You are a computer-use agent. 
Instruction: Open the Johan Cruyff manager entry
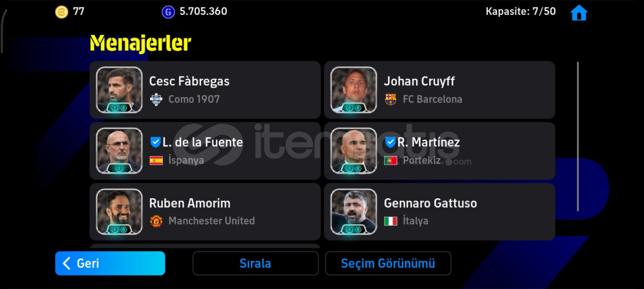[439, 90]
